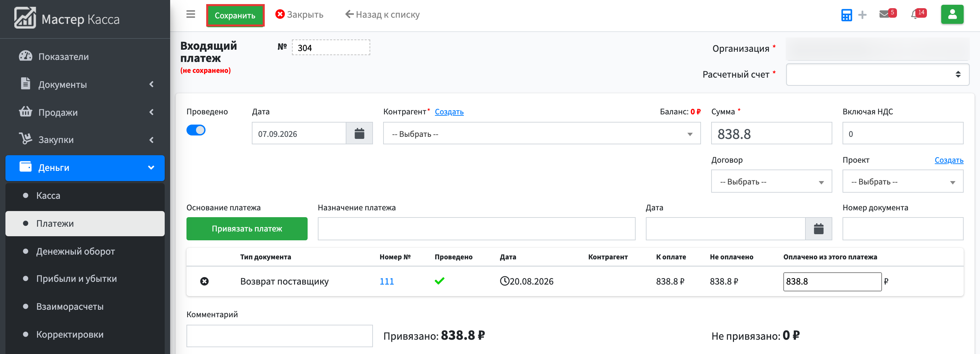This screenshot has height=354, width=980.
Task: Click the Показатели dashboard gauge icon
Action: pos(26,56)
